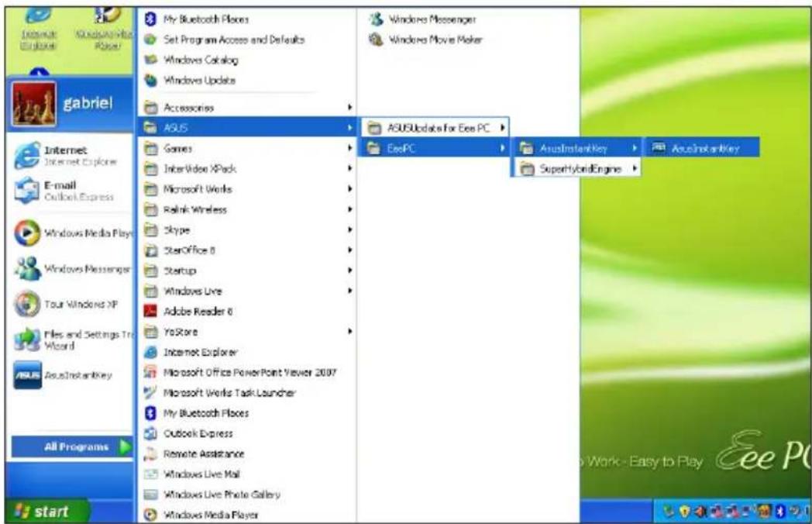Open the ASUSUpdate for Eee PC submenu
The image size is (812, 524).
pyautogui.click(x=435, y=127)
